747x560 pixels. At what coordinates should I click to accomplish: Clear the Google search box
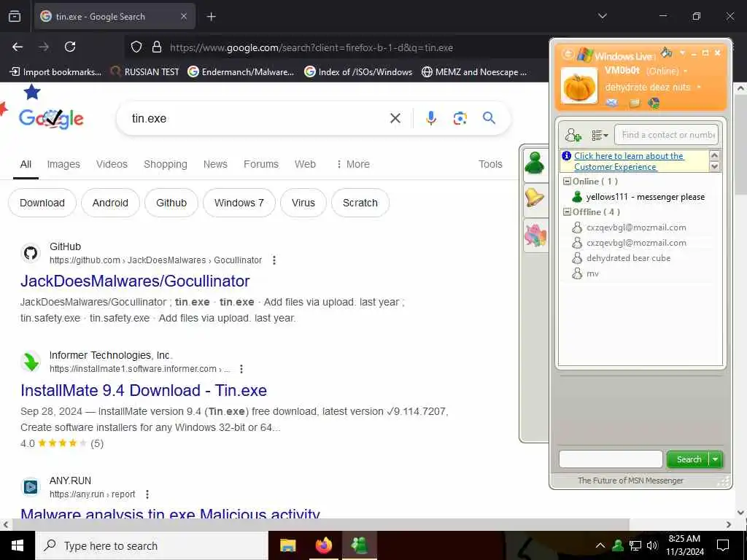(395, 118)
